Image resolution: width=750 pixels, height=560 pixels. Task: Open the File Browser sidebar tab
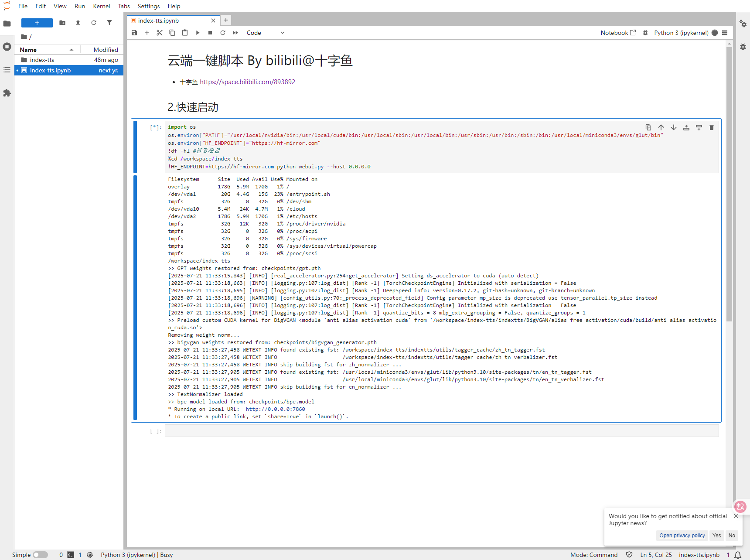[x=7, y=24]
